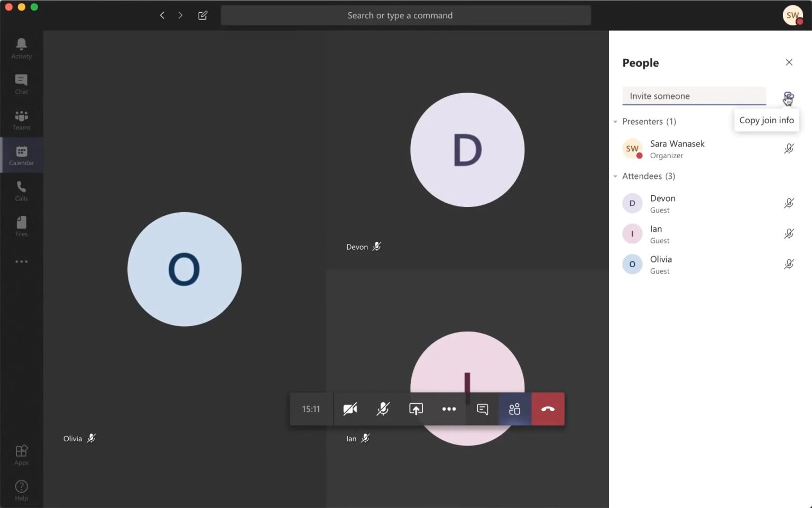Switch to the Calendar tab
Screen dimensions: 812x508
coord(21,155)
